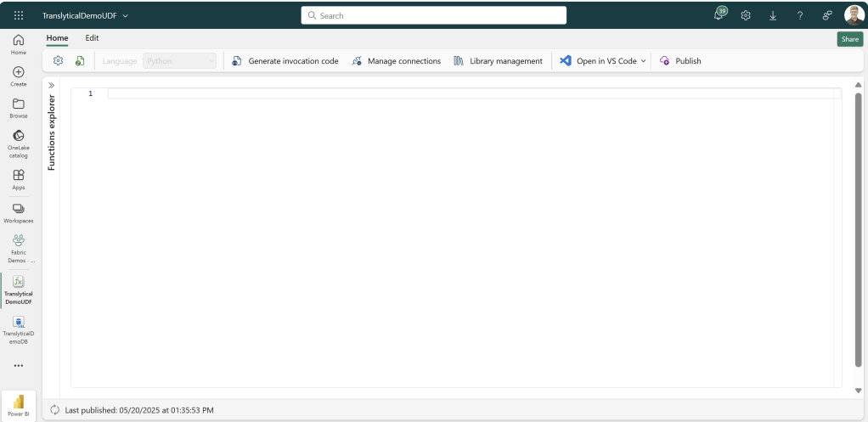Image resolution: width=868 pixels, height=422 pixels.
Task: Click the download icon in the header
Action: (x=773, y=15)
